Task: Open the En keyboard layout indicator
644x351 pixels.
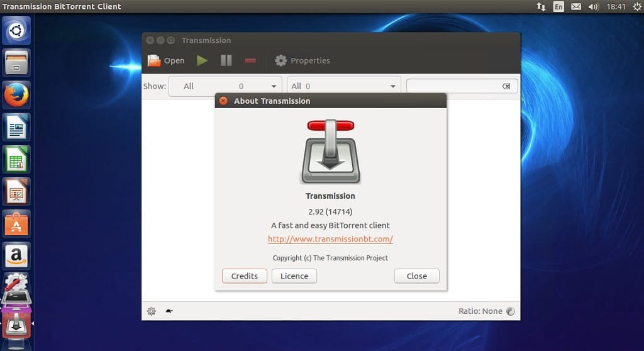Action: pyautogui.click(x=558, y=7)
